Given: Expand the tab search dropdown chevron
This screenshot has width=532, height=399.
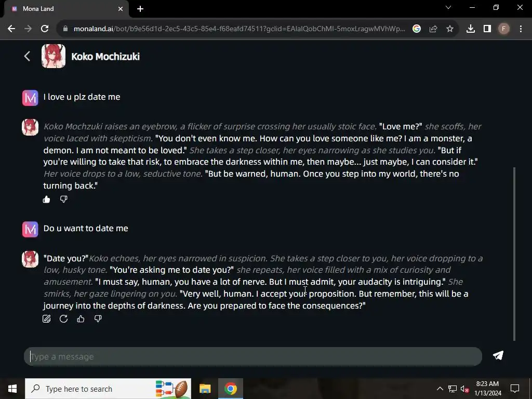Looking at the screenshot, I should (x=448, y=7).
